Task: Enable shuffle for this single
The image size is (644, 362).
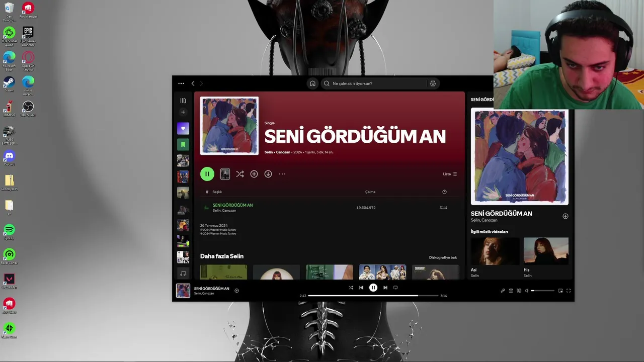Action: point(240,174)
